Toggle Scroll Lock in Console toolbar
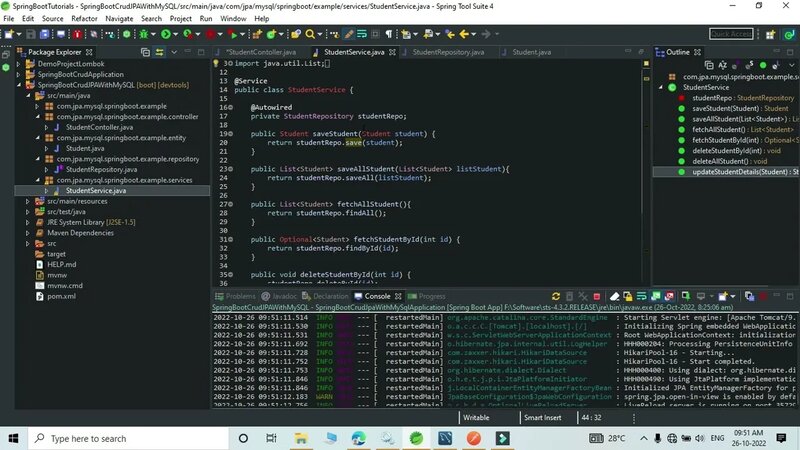Image resolution: width=800 pixels, height=450 pixels. (x=628, y=296)
